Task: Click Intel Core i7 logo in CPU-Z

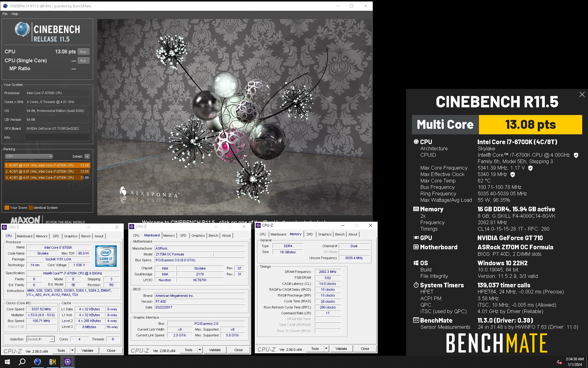Action: (106, 256)
